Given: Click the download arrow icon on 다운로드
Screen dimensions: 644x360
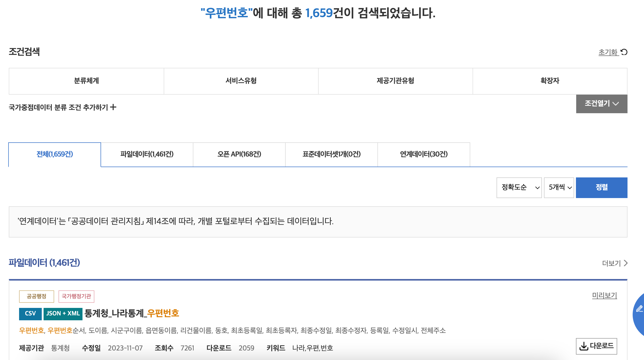Looking at the screenshot, I should click(583, 346).
